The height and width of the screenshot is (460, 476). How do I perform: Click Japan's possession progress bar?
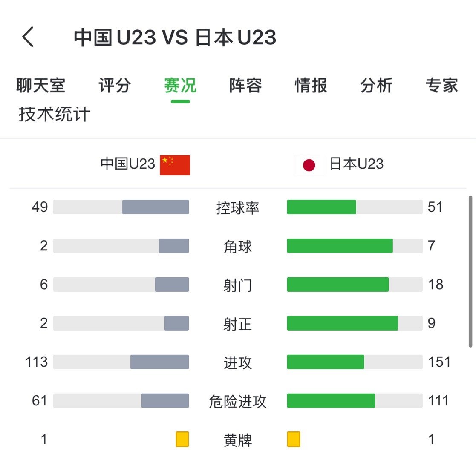pyautogui.click(x=355, y=207)
